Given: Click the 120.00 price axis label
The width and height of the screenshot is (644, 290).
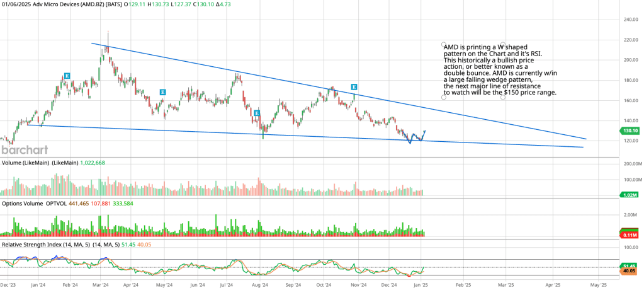Looking at the screenshot, I should coord(630,141).
